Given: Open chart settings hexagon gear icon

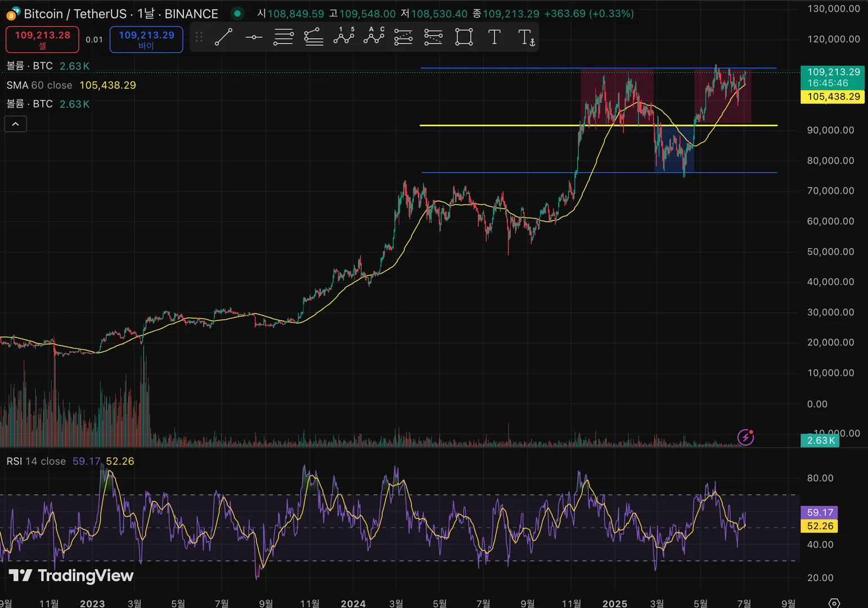Looking at the screenshot, I should [x=834, y=603].
